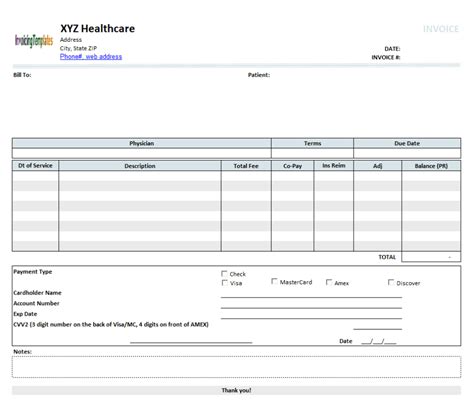Screen dimensions: 474x410
Task: Click the Bill To: label
Action: point(22,75)
